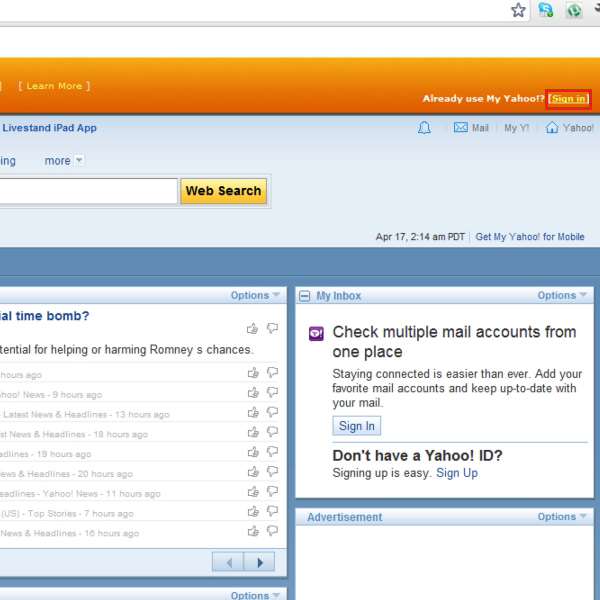Click the bookmark star icon
This screenshot has height=600, width=600.
pyautogui.click(x=518, y=10)
